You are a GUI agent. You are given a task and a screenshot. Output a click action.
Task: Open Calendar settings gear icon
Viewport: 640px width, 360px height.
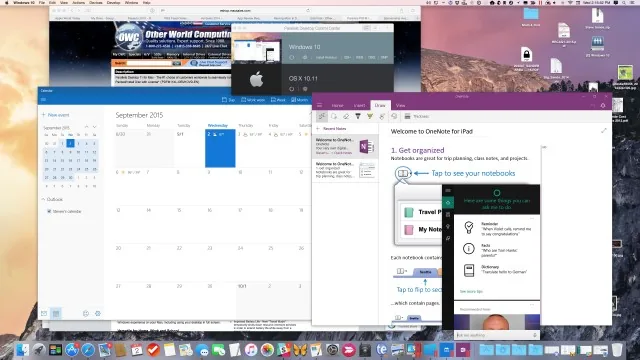[98, 313]
